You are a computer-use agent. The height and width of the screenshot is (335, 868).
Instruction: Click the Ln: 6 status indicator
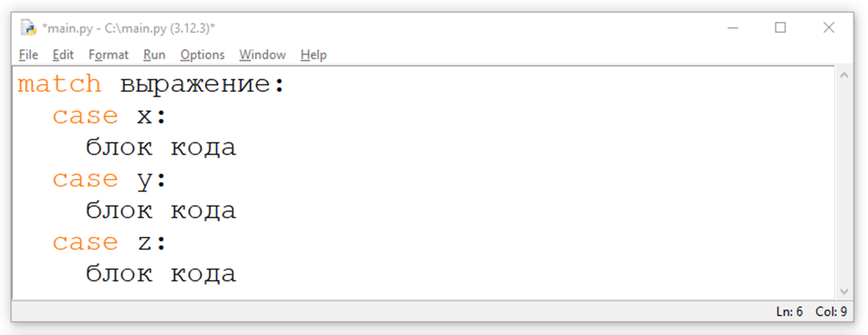click(789, 311)
